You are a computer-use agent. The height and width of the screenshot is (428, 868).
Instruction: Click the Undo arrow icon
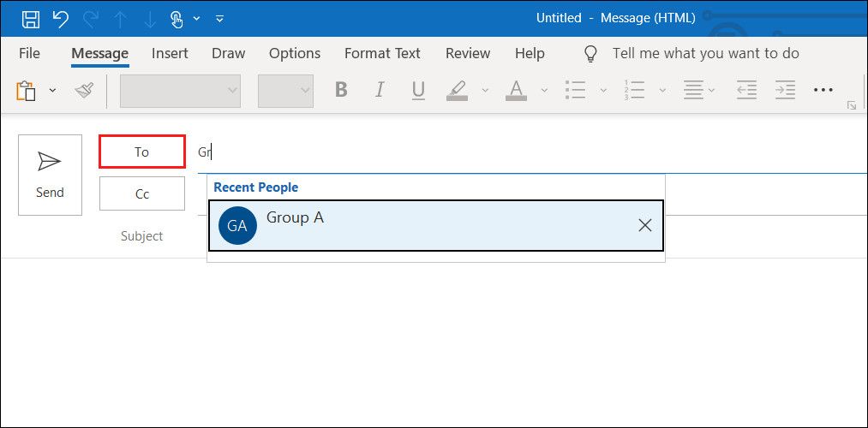60,18
